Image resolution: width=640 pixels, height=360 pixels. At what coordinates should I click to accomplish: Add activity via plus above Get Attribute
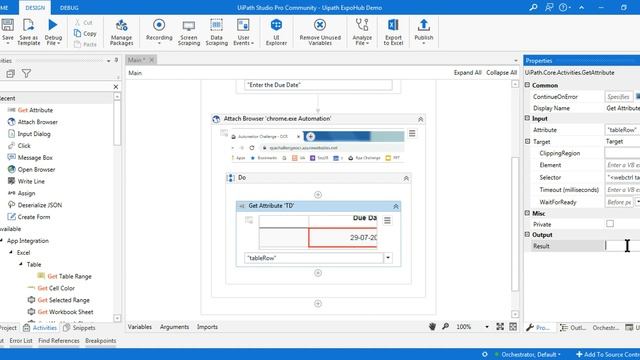(318, 195)
